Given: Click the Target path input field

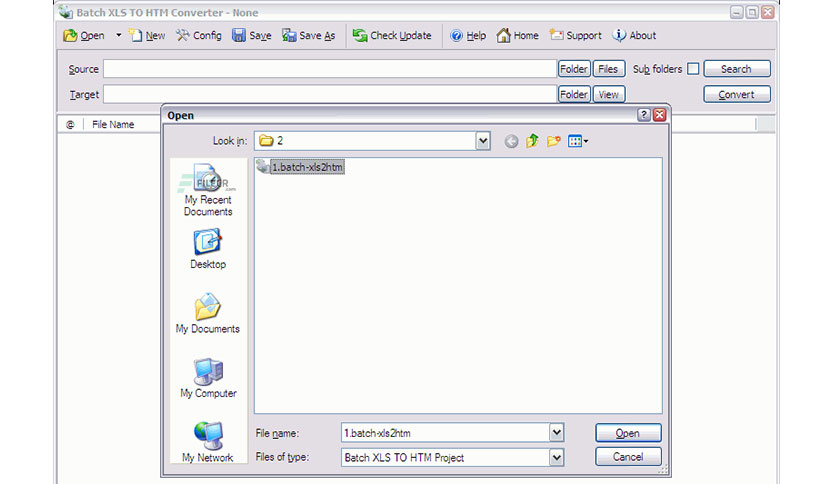Looking at the screenshot, I should pyautogui.click(x=329, y=94).
